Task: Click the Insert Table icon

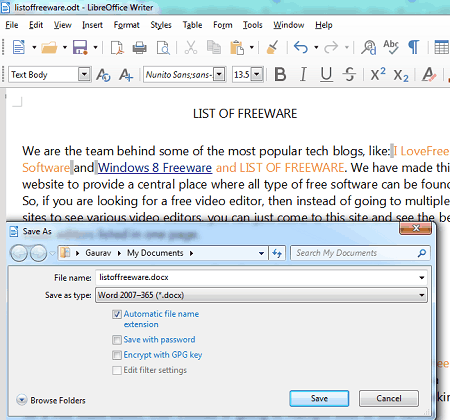Action: 442,47
